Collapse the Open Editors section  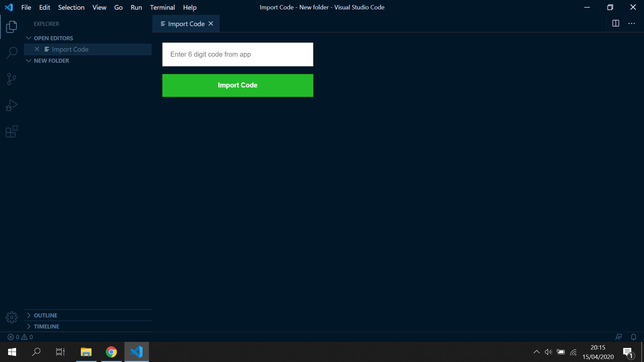(x=53, y=38)
